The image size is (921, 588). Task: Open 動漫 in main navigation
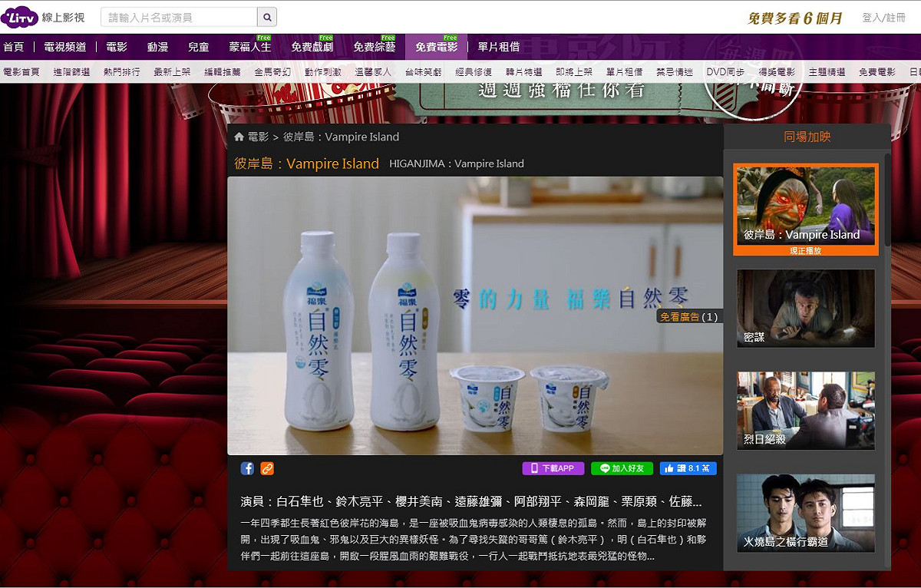(157, 47)
